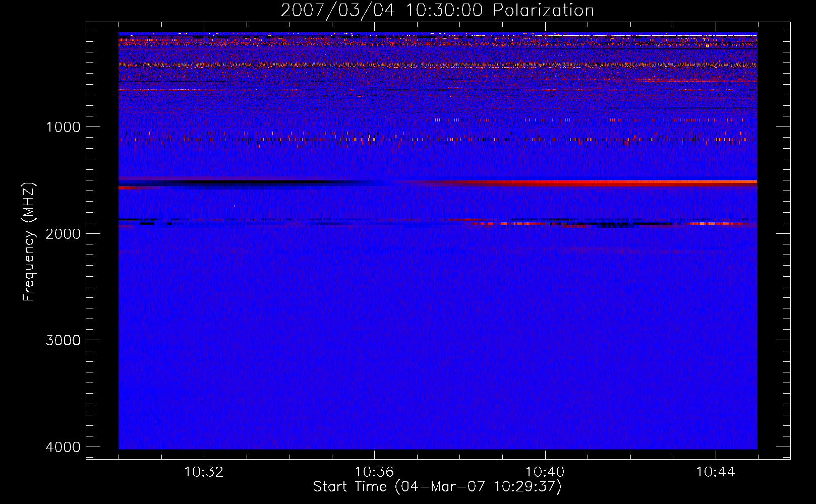This screenshot has width=816, height=504.
Task: Click the 10:32 time tick label
Action: [x=204, y=472]
